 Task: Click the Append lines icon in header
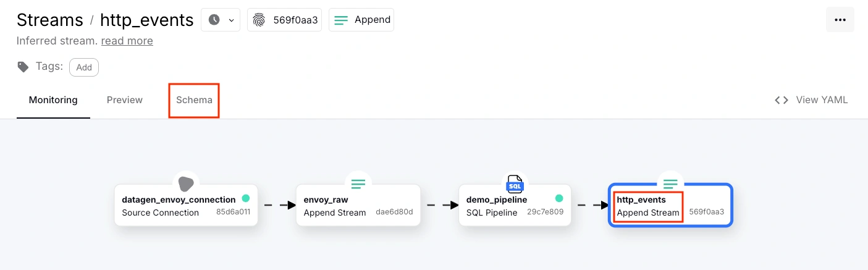point(341,20)
